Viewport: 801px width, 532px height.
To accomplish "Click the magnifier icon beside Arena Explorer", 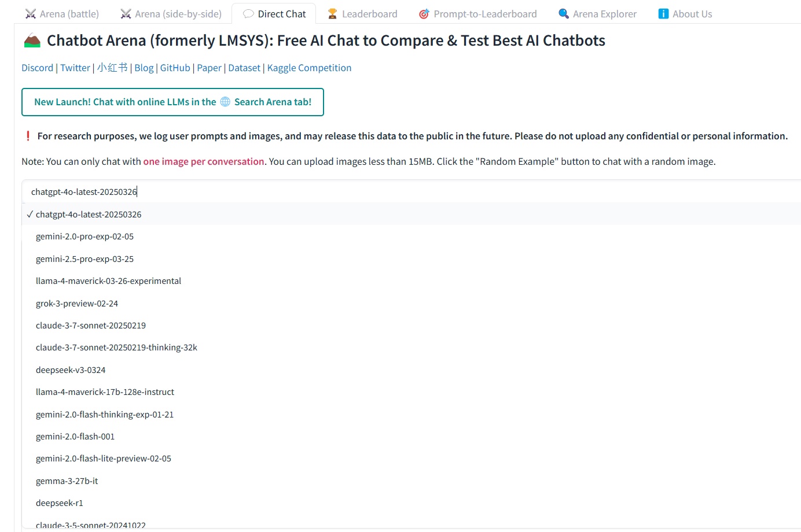I will pos(563,14).
